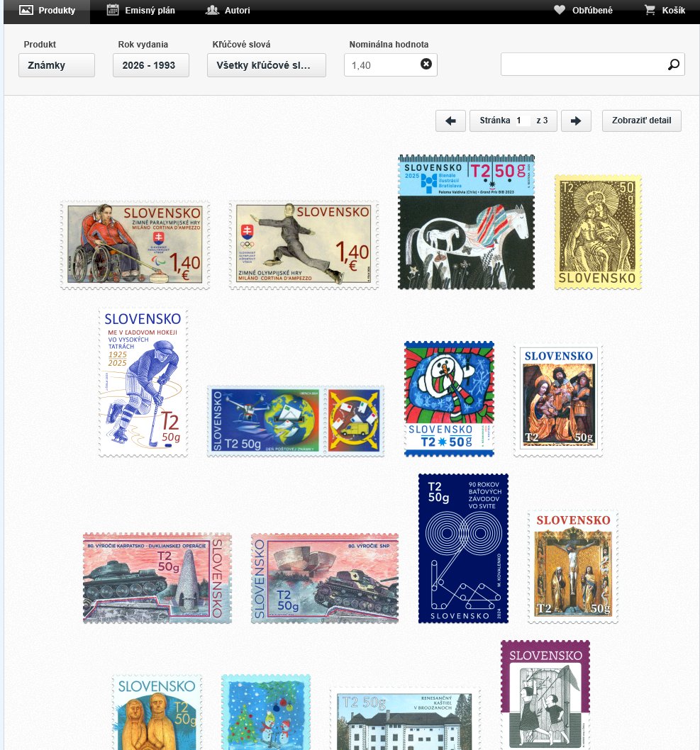Image resolution: width=700 pixels, height=750 pixels.
Task: Open the blue 90 rokov Baťových závodov stamp
Action: tap(463, 549)
